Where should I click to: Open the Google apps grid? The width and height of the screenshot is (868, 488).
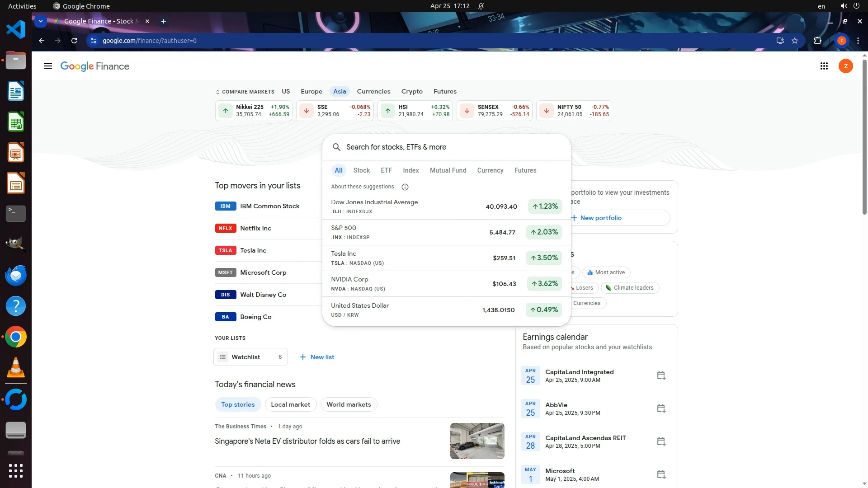[824, 66]
